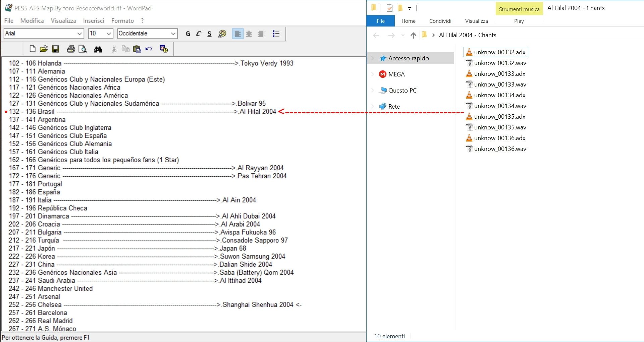Viewport: 644px width, 342px height.
Task: Click the Undo arrow icon
Action: pos(149,49)
